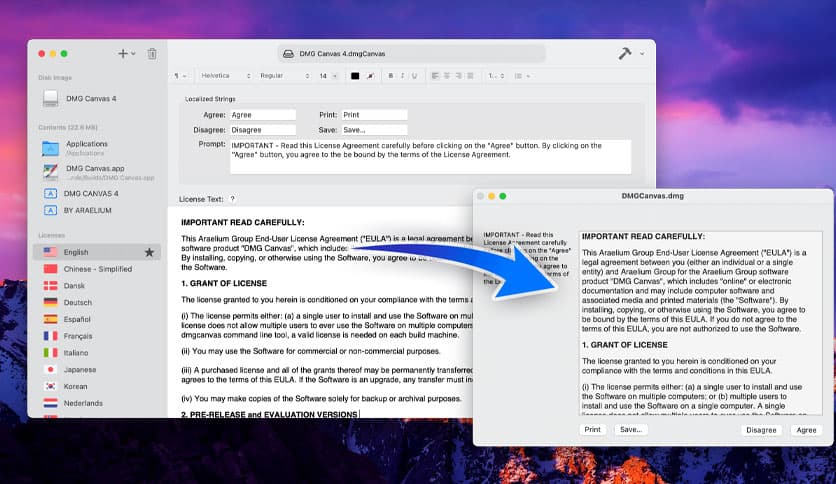Screen dimensions: 836x484
Task: Open the dropdown next to the hammer
Action: click(x=642, y=53)
